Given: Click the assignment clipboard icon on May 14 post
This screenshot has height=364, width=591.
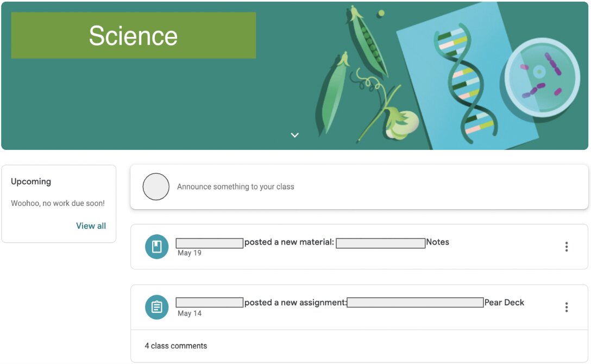Looking at the screenshot, I should click(x=156, y=307).
